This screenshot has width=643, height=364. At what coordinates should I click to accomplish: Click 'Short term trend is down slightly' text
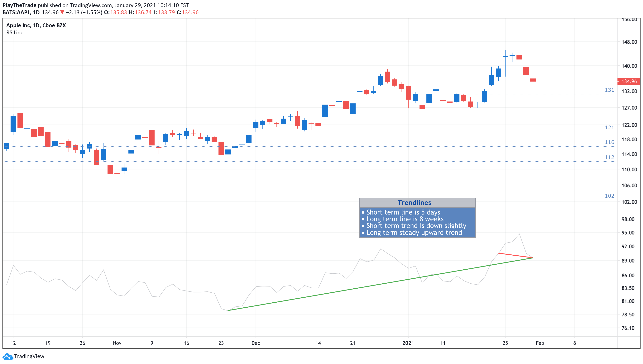point(416,226)
